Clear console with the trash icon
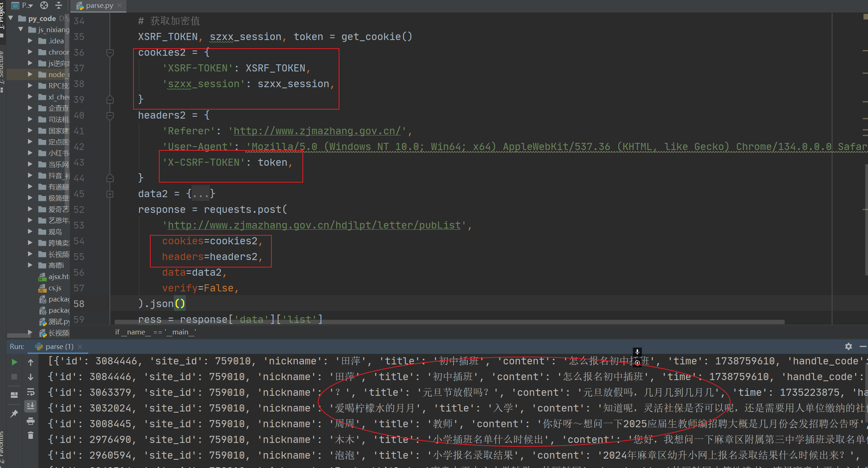868x468 pixels. pos(31,435)
